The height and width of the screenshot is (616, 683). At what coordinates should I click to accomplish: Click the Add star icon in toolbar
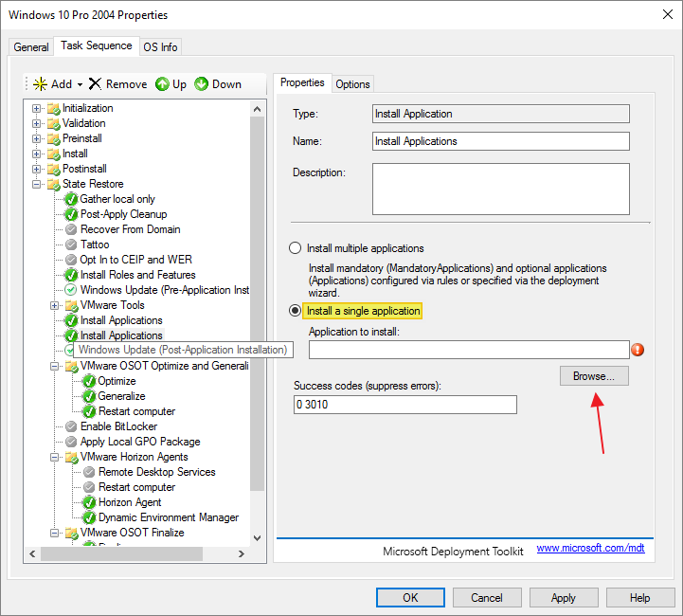pos(40,84)
